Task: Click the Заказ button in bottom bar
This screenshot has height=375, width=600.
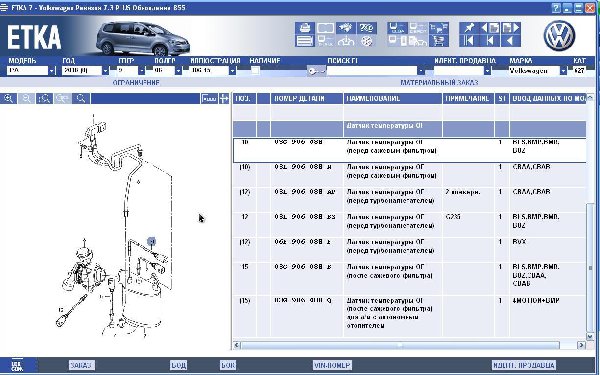Action: point(81,365)
